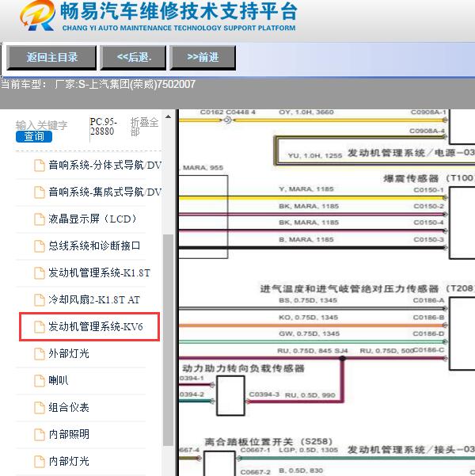Click 发动机管理系统/电源-03 reference in diagram
Viewport: 475px width, 476px height.
(x=411, y=153)
